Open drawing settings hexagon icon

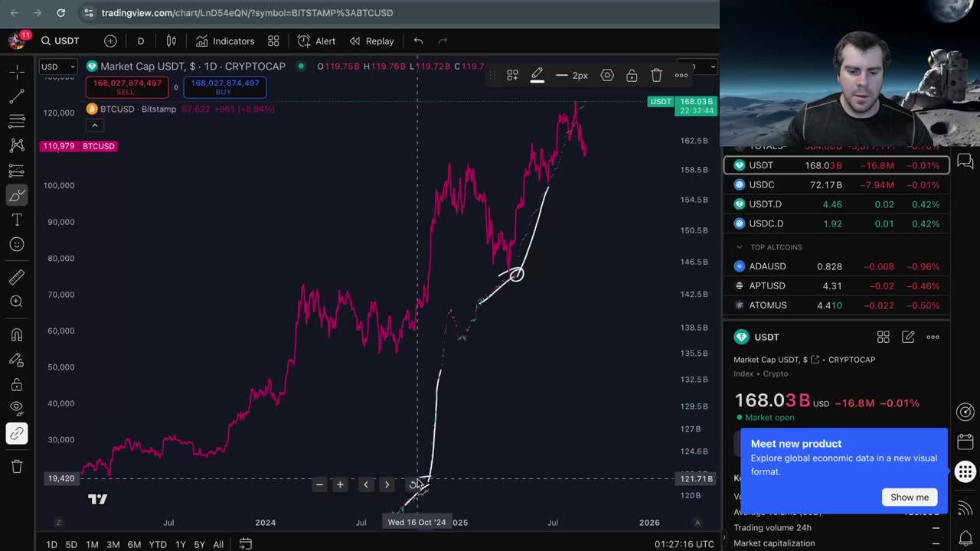(x=607, y=75)
